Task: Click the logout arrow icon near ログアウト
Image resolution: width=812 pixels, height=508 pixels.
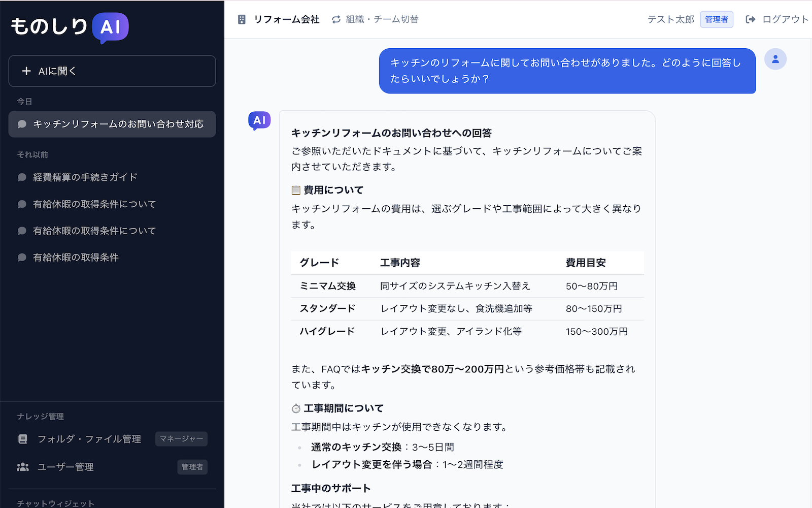Action: 750,19
